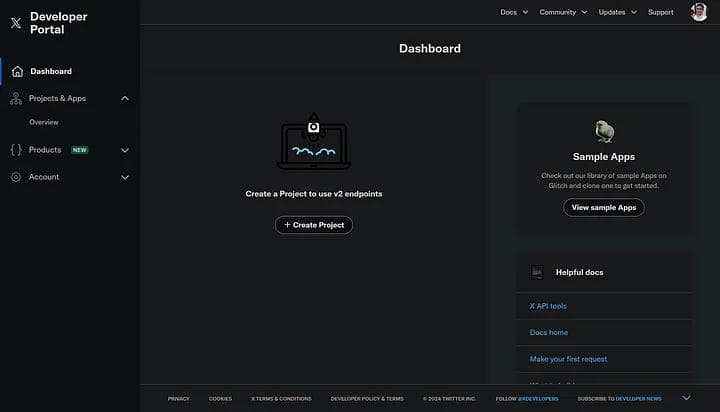Click the Sample Apps chick icon
Image resolution: width=720 pixels, height=412 pixels.
coord(604,131)
